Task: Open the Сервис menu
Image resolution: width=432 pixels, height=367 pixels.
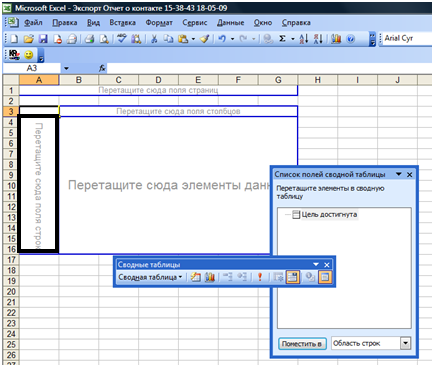Action: [195, 23]
